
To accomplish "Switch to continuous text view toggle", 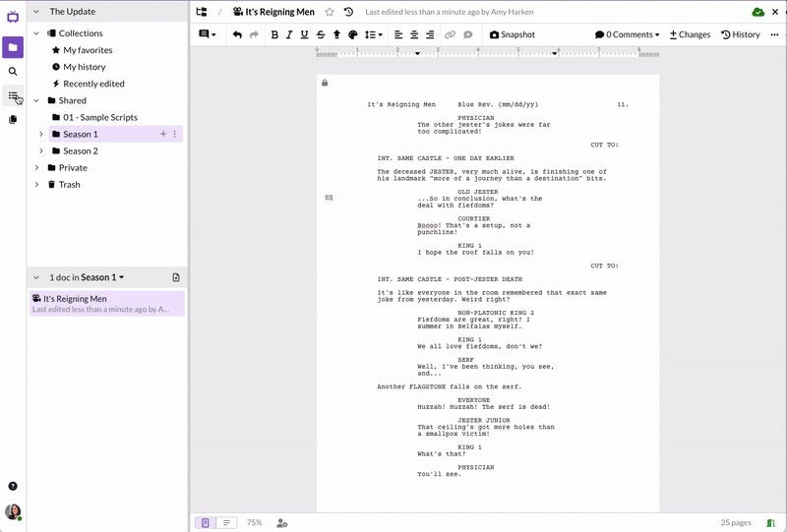I will (227, 523).
